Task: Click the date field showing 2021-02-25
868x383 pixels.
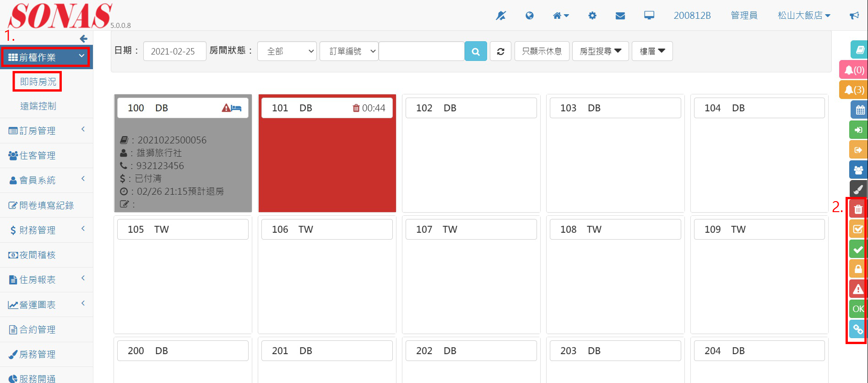Action: point(174,51)
